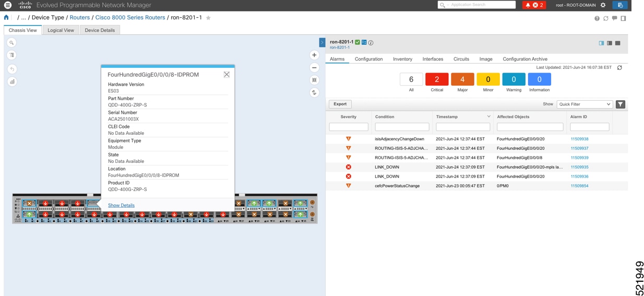The width and height of the screenshot is (644, 296).
Task: Open the help question mark icon
Action: point(597,18)
